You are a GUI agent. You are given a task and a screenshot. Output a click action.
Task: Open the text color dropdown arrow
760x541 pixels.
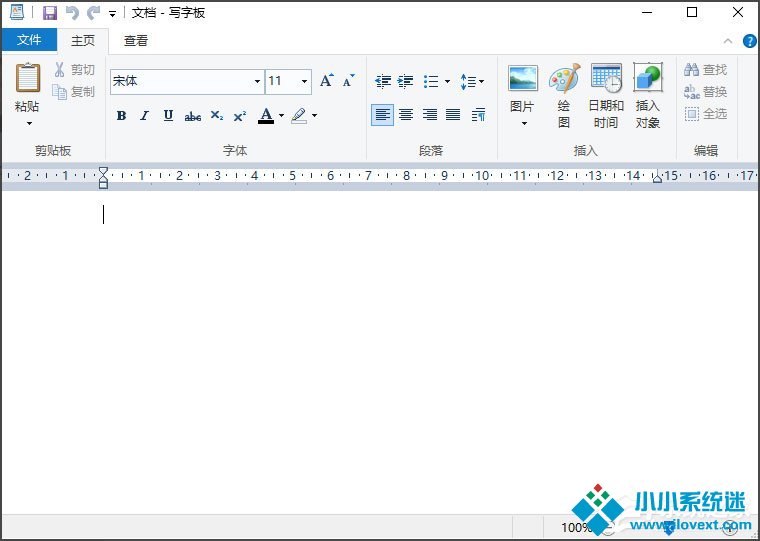281,115
